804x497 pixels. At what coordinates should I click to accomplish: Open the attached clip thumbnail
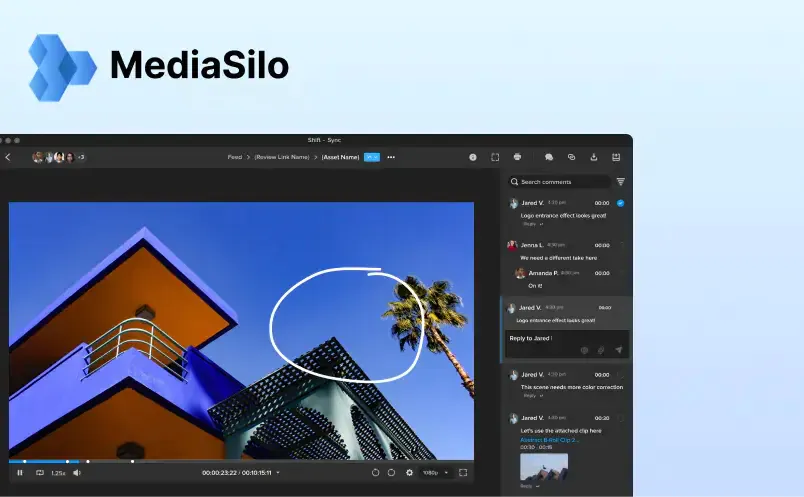(x=544, y=467)
